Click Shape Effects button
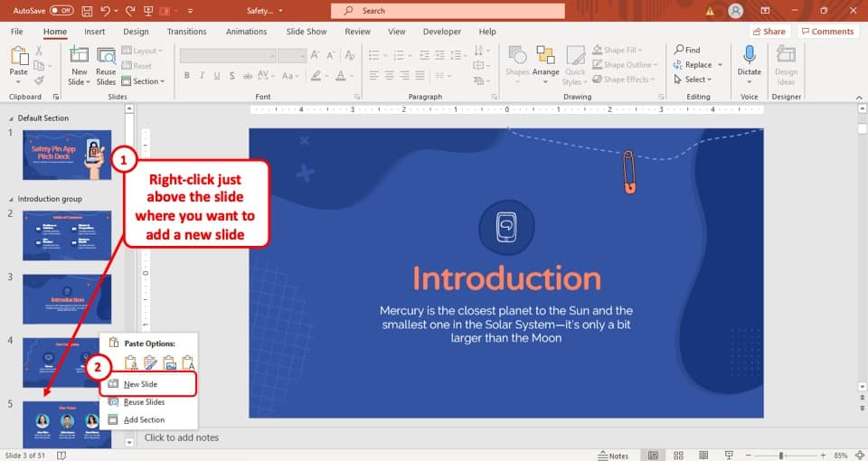This screenshot has height=461, width=868. click(x=623, y=80)
